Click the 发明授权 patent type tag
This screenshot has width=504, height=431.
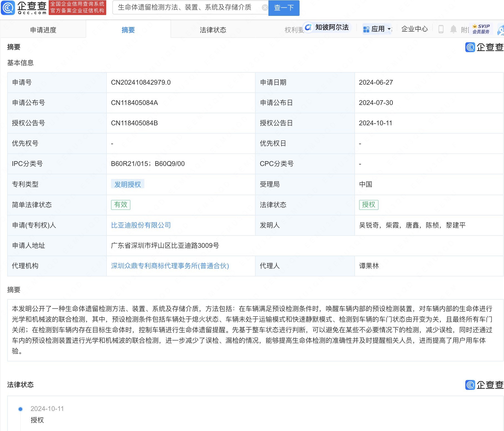[127, 184]
